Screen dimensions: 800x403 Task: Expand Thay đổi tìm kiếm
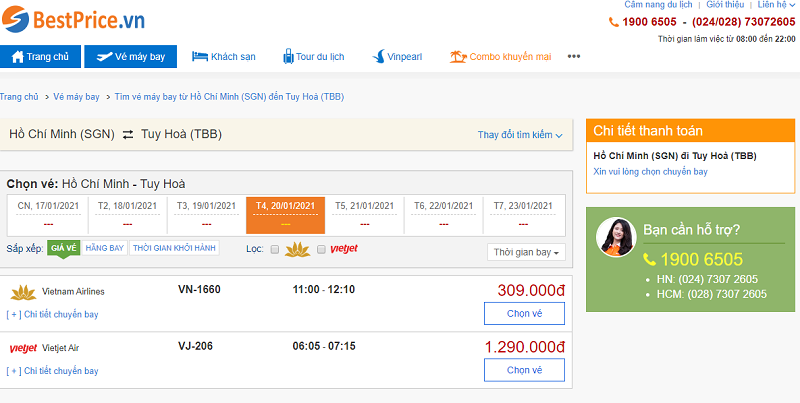tap(520, 135)
